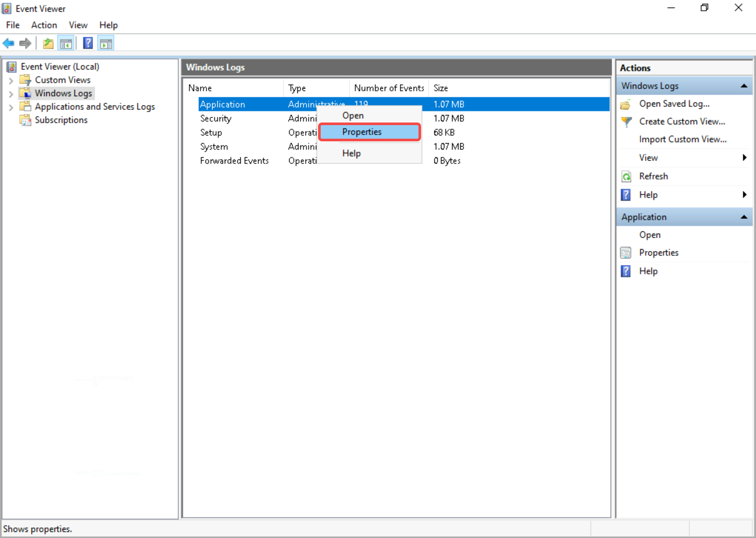Collapse the Application actions section
756x538 pixels.
click(x=744, y=217)
